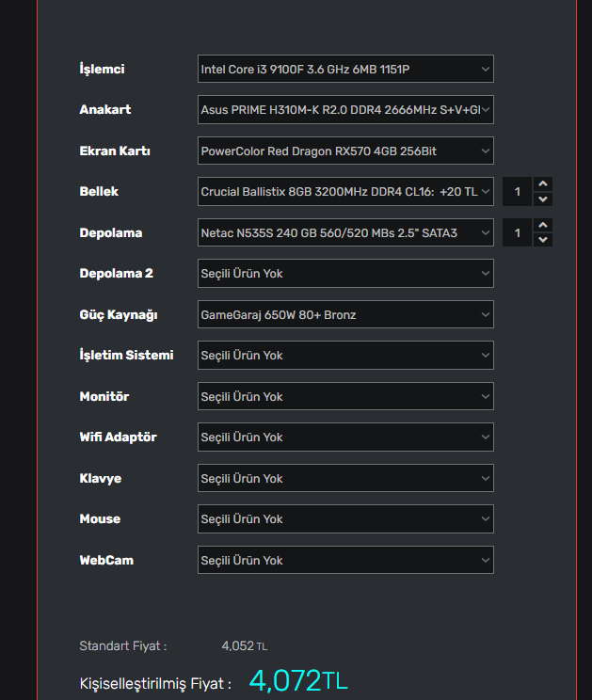Expand the Anakart motherboard selection
592x700 pixels.
[345, 110]
